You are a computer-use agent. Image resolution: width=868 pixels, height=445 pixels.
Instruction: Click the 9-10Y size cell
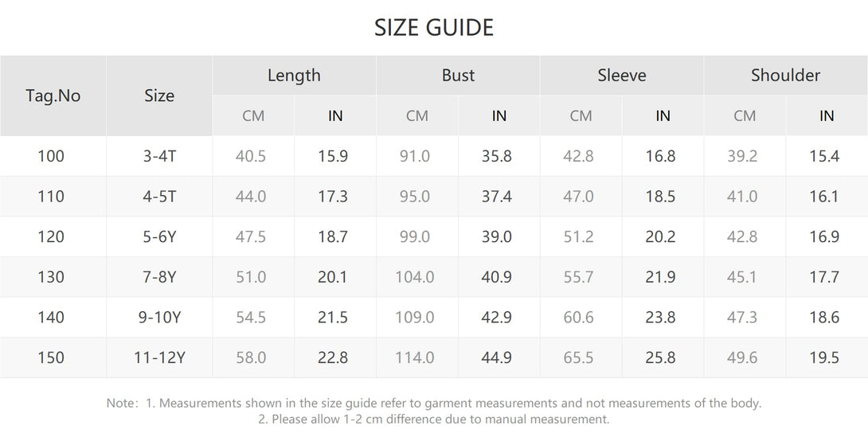tap(159, 317)
